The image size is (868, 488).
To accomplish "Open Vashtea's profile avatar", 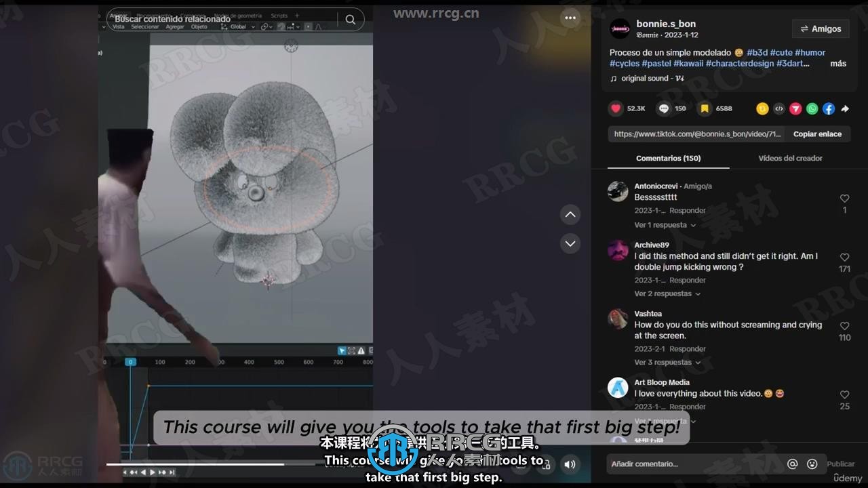I will tap(618, 319).
